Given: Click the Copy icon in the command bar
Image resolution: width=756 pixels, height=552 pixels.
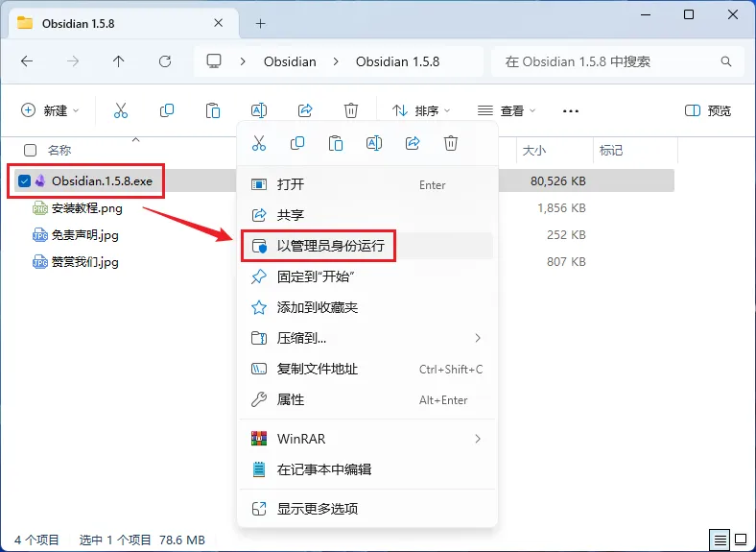Looking at the screenshot, I should pyautogui.click(x=167, y=110).
